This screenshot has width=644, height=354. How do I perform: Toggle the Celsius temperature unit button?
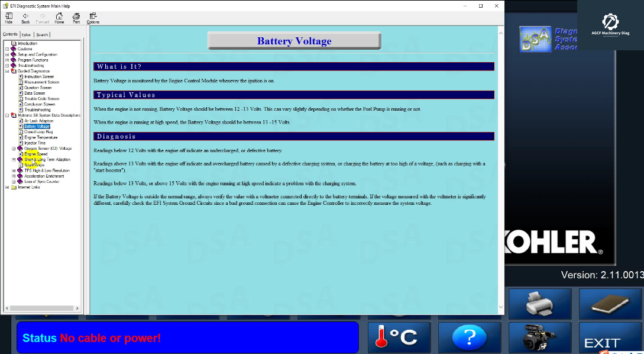click(401, 337)
